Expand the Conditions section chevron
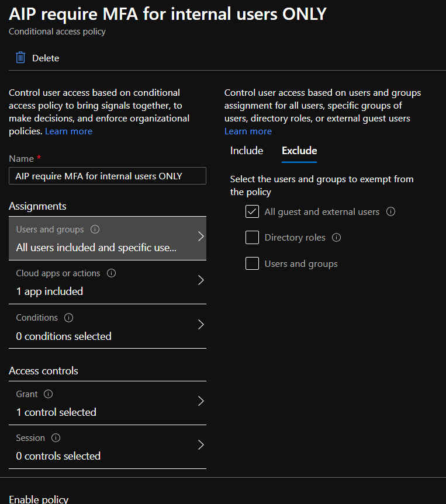 pos(201,325)
